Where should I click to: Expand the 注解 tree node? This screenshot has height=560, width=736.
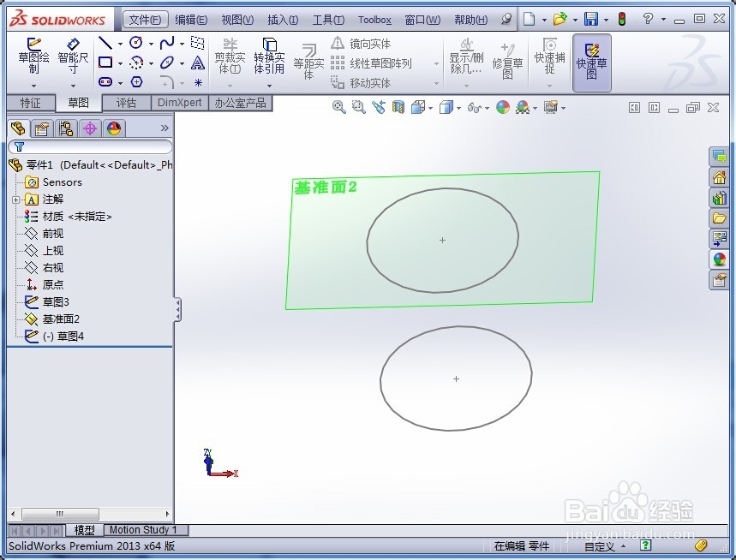point(15,200)
